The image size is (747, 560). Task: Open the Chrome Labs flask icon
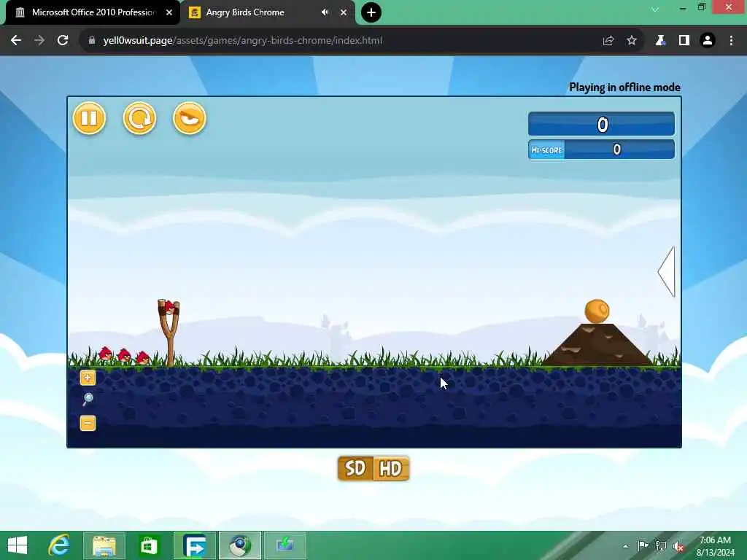[660, 41]
